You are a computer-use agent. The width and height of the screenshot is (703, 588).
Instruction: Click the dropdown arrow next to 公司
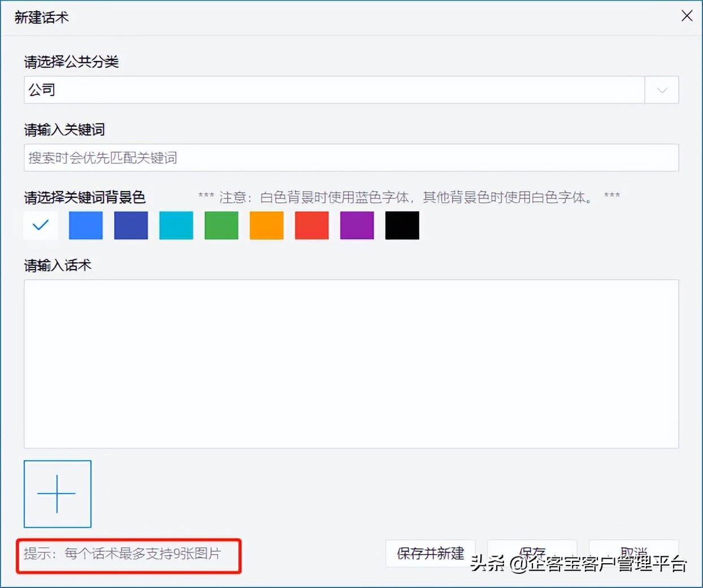[661, 89]
